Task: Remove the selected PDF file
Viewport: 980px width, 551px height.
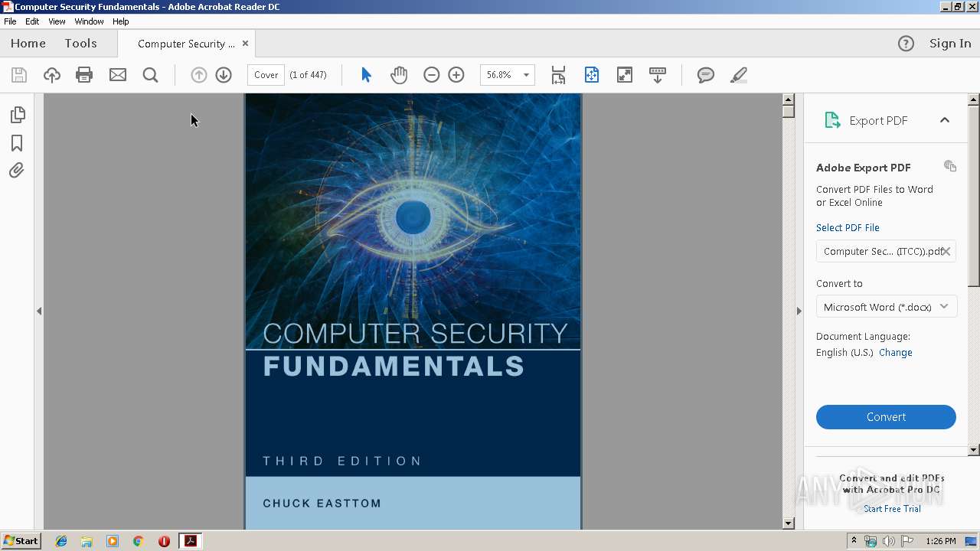Action: coord(946,251)
